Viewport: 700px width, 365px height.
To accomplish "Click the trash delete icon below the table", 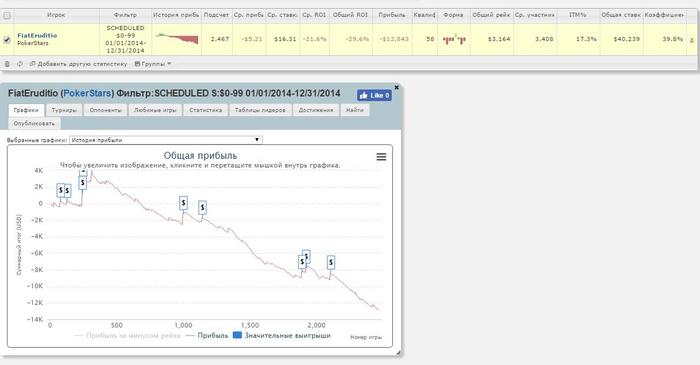I will [x=7, y=64].
